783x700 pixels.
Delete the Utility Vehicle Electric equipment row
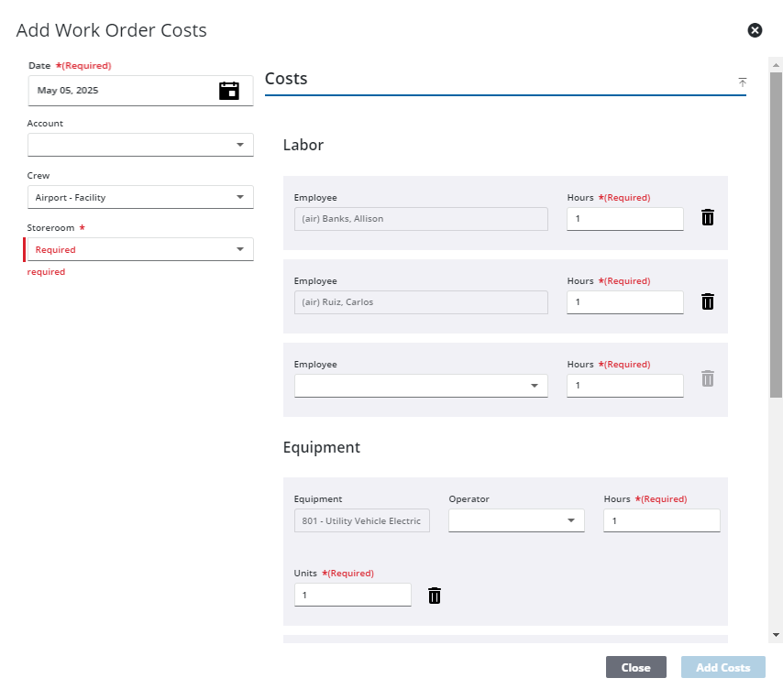(x=435, y=596)
